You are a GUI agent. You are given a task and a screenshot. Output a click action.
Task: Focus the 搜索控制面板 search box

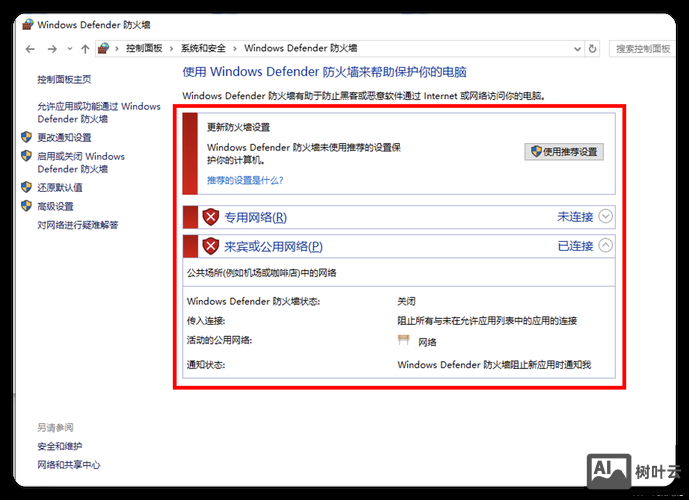(x=642, y=49)
